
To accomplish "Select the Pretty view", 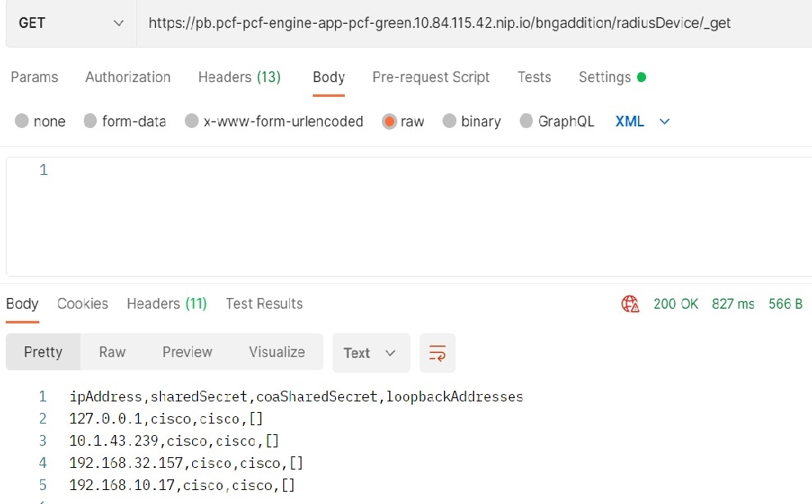I will coord(43,352).
